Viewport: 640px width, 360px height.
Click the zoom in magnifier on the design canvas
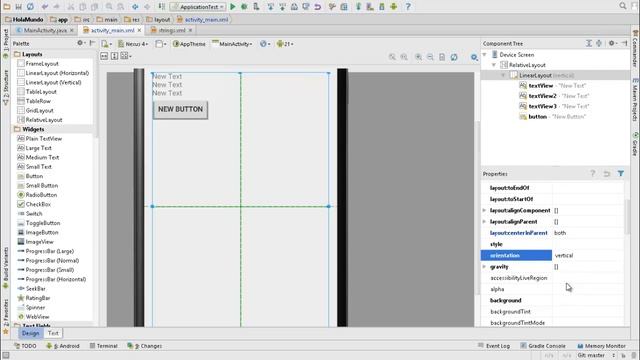click(x=418, y=57)
